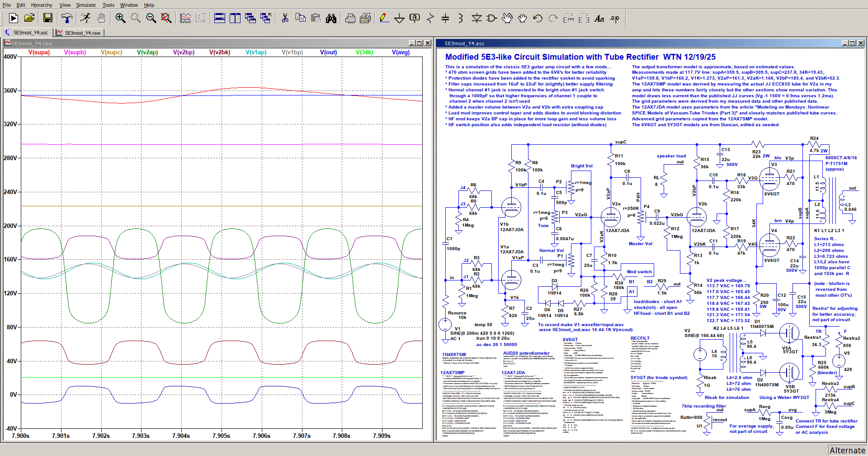The width and height of the screenshot is (868, 456).
Task: Select the Capacitor placement tool
Action: coord(445,18)
